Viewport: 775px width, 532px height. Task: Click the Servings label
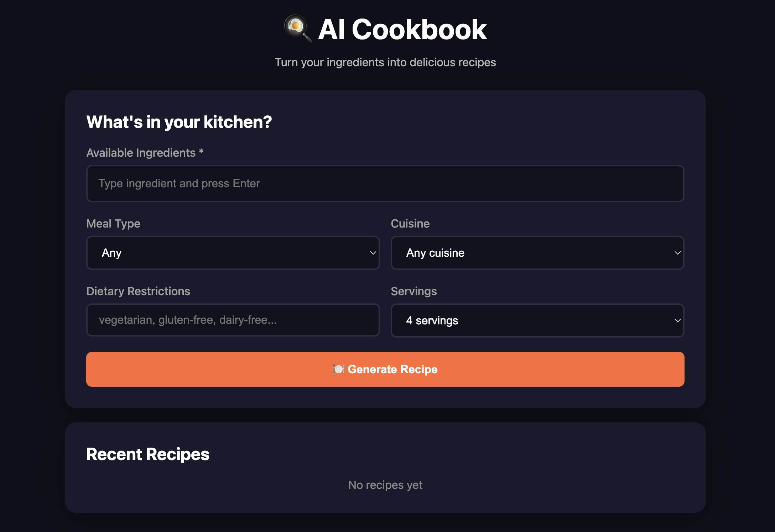pyautogui.click(x=413, y=291)
